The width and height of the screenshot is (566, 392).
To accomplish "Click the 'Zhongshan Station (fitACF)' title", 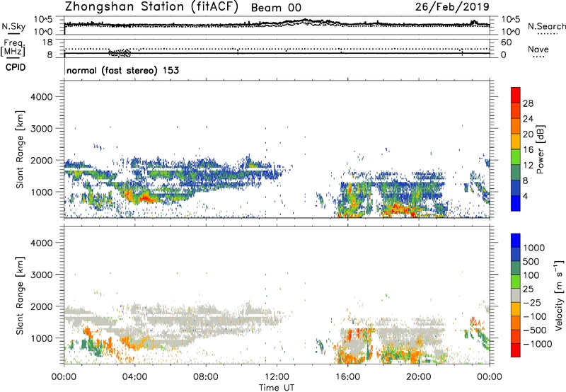I will tap(151, 7).
